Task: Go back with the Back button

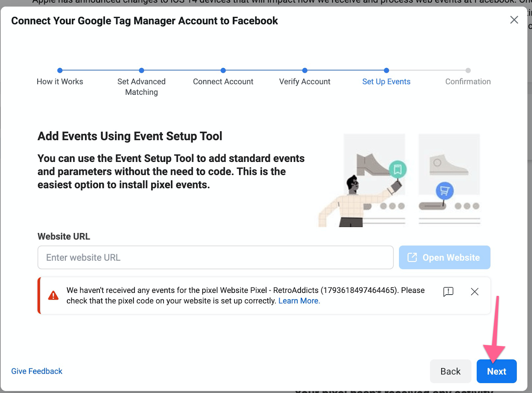Action: click(450, 371)
